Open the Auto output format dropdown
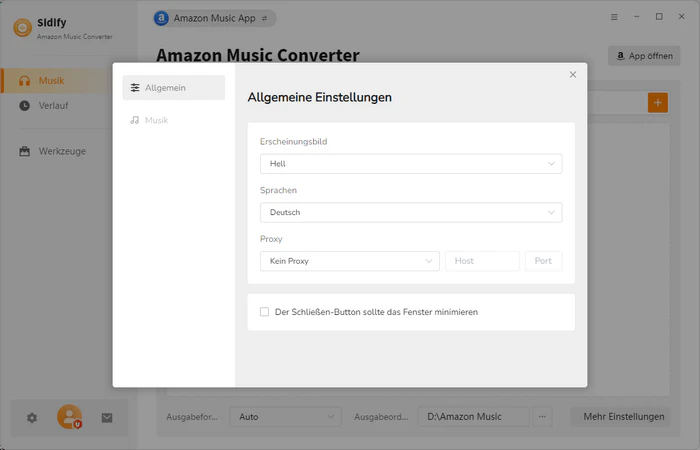700x450 pixels. click(x=285, y=417)
